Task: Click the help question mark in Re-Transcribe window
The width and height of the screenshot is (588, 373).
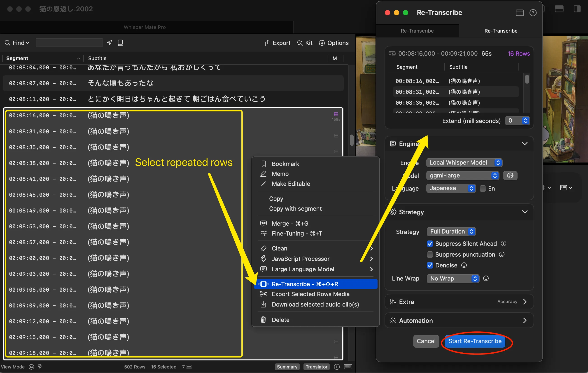Action: [x=533, y=13]
